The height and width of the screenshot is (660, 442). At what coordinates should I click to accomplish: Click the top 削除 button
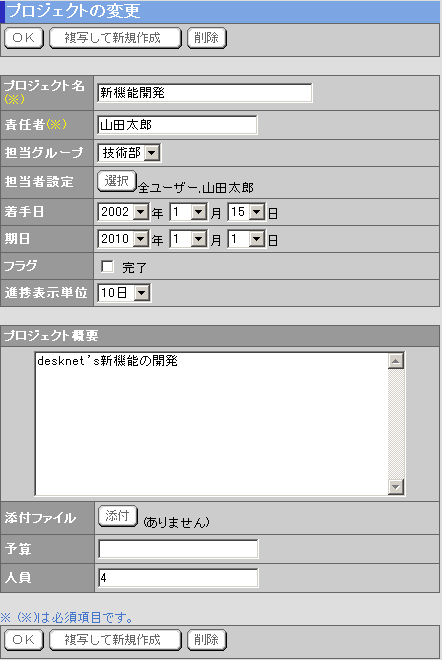click(207, 38)
